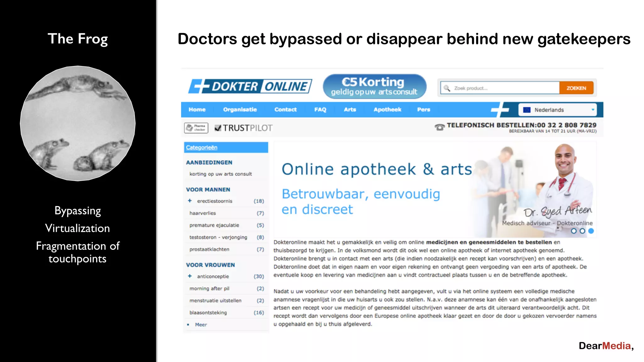Click the (16) count beside blaasontsteking
The image size is (644, 362).
click(x=259, y=313)
